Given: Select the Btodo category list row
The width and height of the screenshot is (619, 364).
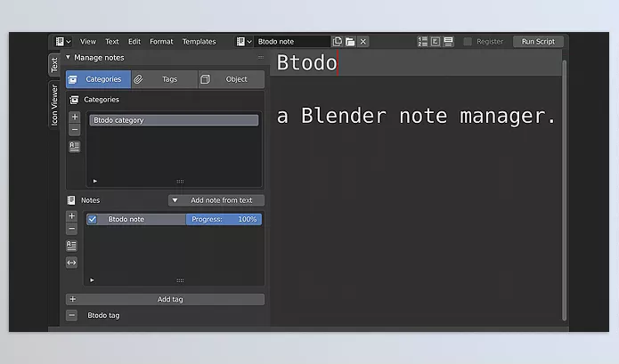Looking at the screenshot, I should coord(174,120).
